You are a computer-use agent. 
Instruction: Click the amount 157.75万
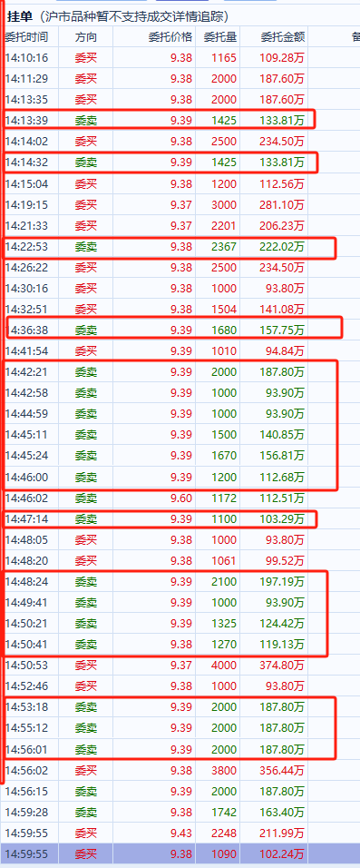tap(282, 330)
